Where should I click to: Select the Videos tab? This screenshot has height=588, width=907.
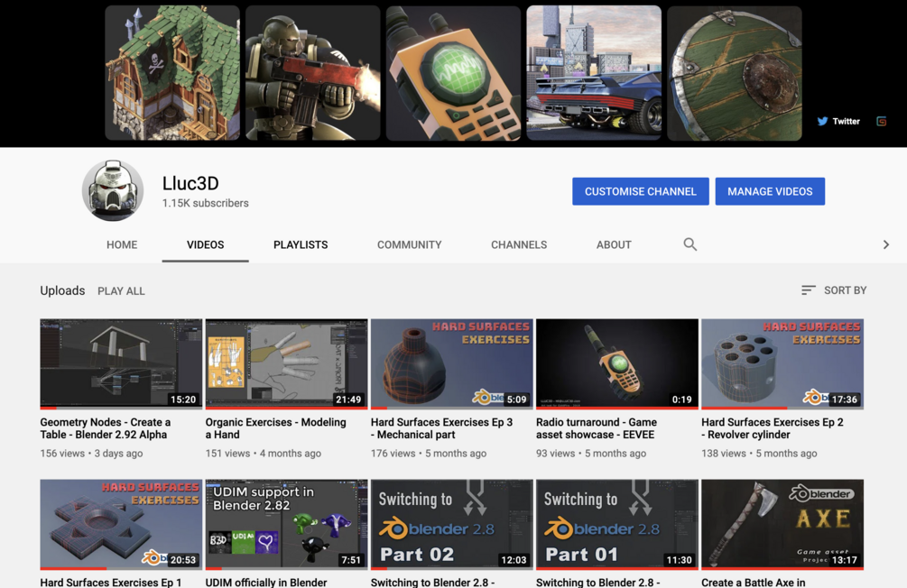pyautogui.click(x=206, y=244)
